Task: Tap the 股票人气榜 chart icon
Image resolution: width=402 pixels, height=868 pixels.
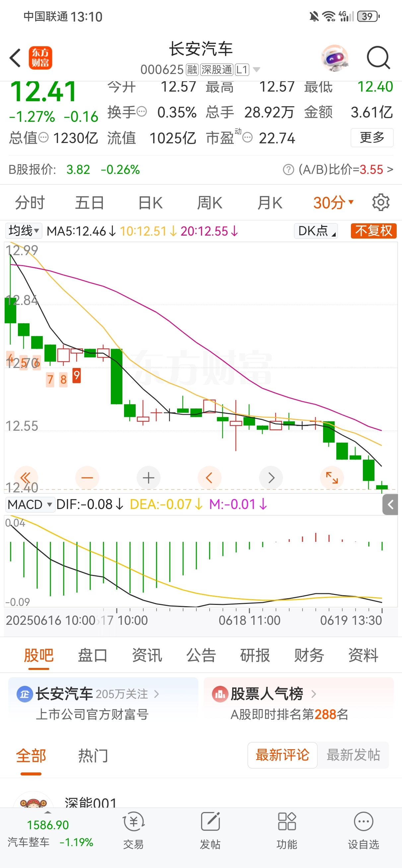Action: tap(220, 694)
